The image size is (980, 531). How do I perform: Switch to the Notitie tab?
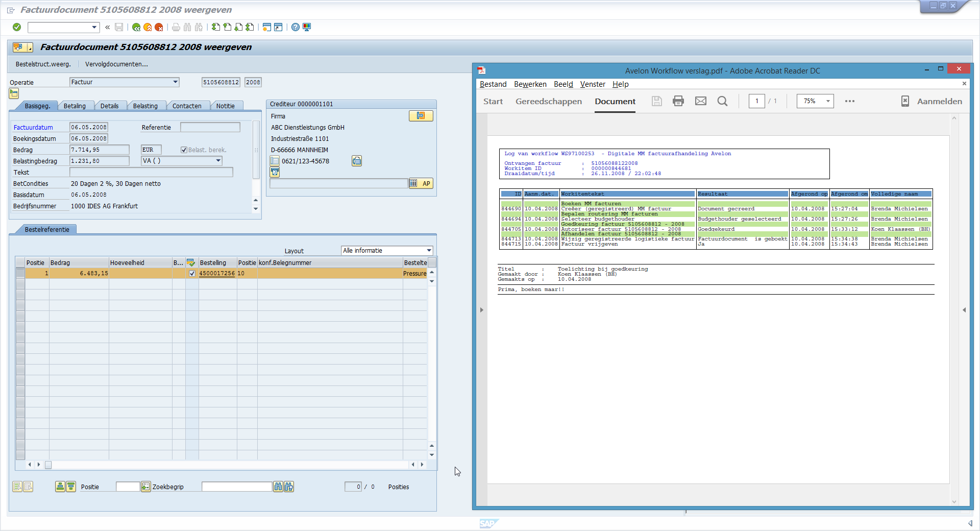click(x=226, y=106)
